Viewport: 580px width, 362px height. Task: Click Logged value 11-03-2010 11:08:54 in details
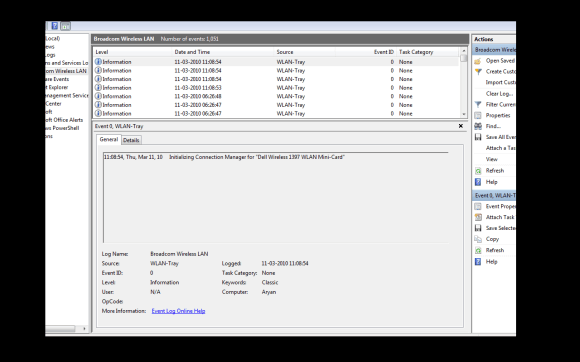pos(285,263)
